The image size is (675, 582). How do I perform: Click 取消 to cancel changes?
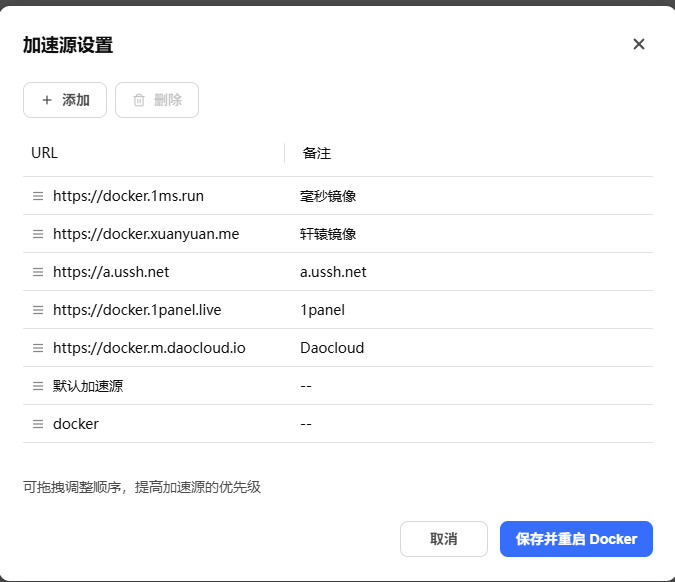tap(444, 539)
